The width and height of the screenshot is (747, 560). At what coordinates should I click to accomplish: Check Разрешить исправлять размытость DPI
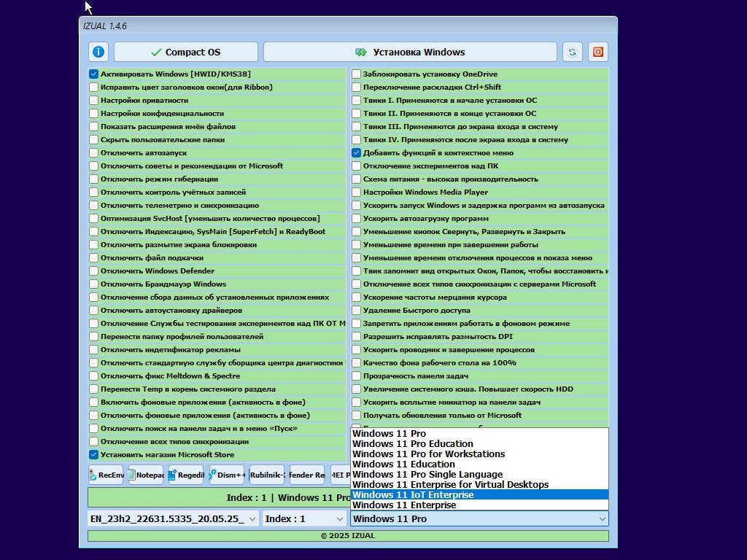coord(356,337)
